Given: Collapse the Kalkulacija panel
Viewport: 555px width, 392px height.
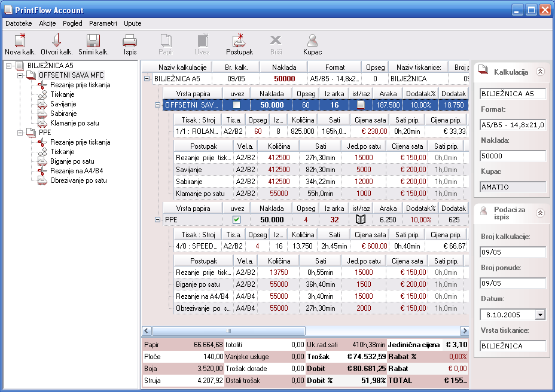Looking at the screenshot, I should 540,71.
